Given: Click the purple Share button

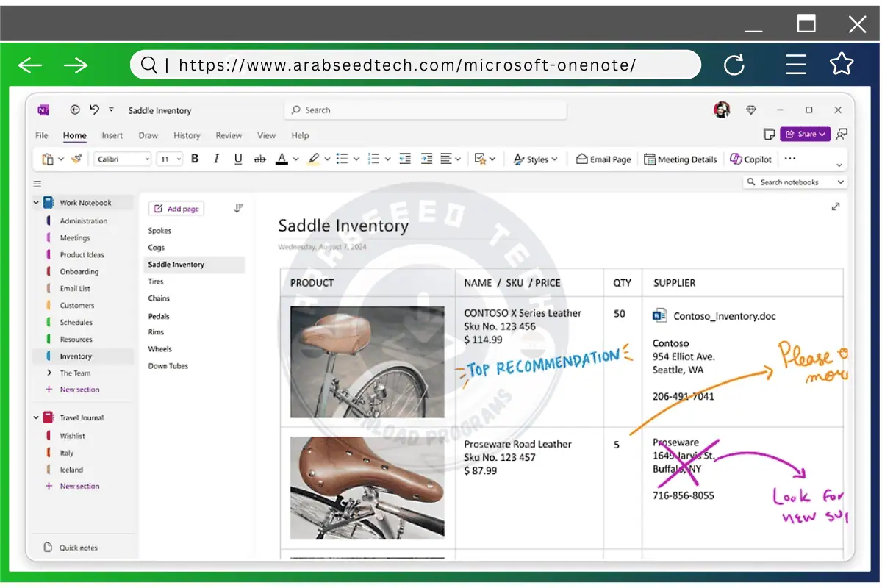Looking at the screenshot, I should tap(804, 134).
